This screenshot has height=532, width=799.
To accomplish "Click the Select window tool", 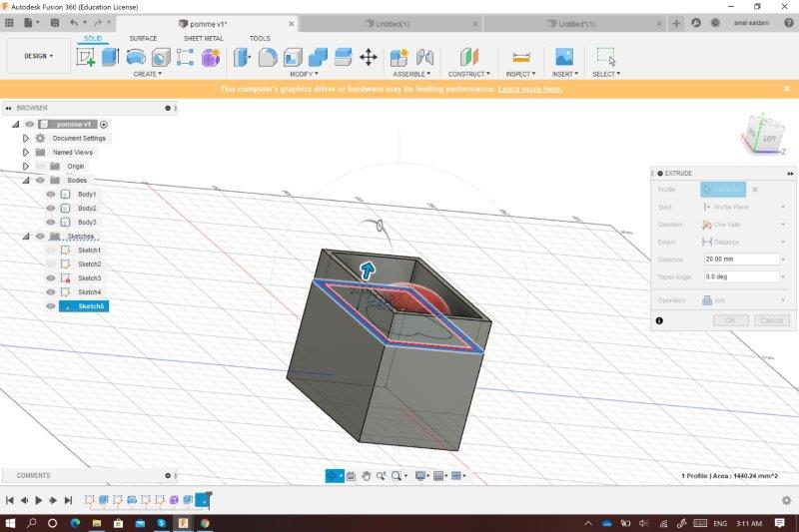I will [x=606, y=57].
